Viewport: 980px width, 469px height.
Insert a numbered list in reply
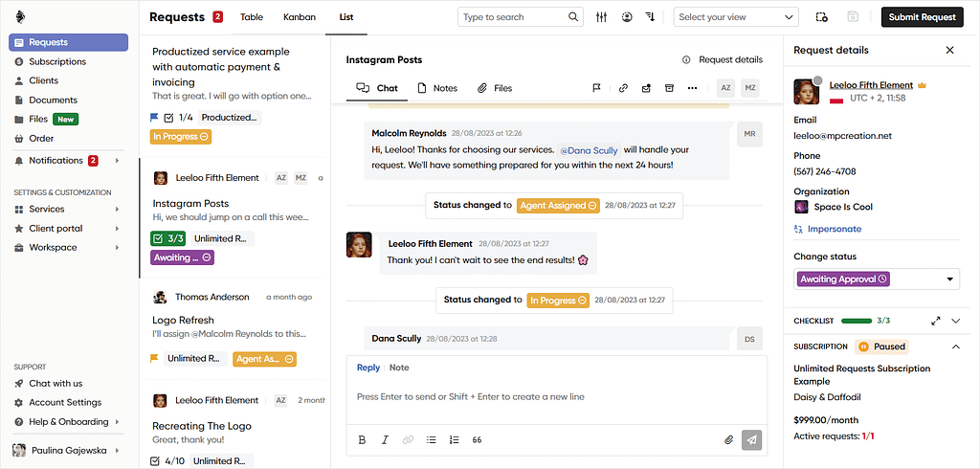[455, 439]
